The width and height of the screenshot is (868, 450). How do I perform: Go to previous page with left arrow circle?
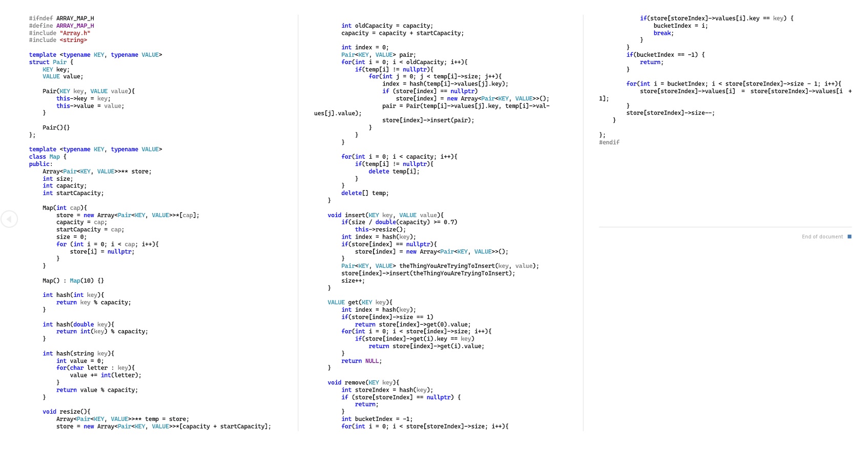(9, 219)
